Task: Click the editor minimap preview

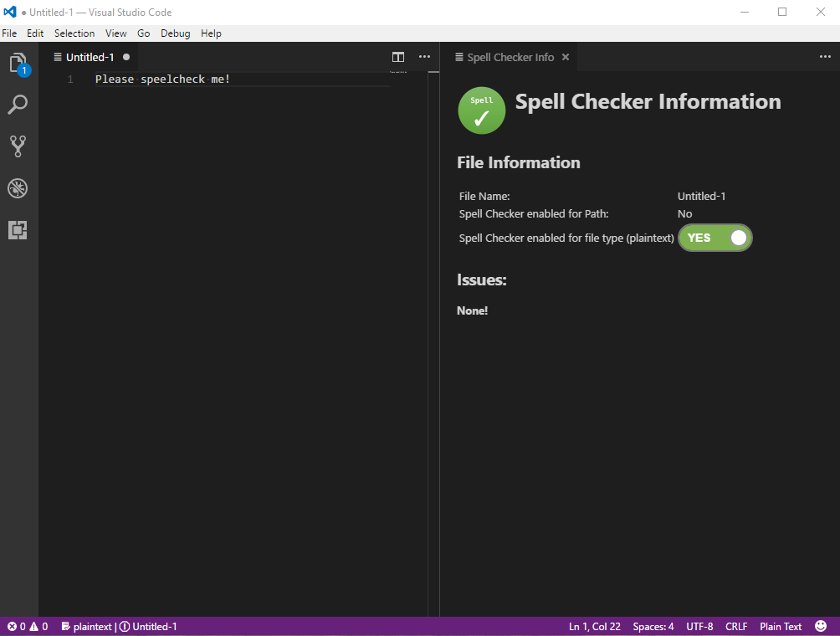Action: [x=398, y=72]
